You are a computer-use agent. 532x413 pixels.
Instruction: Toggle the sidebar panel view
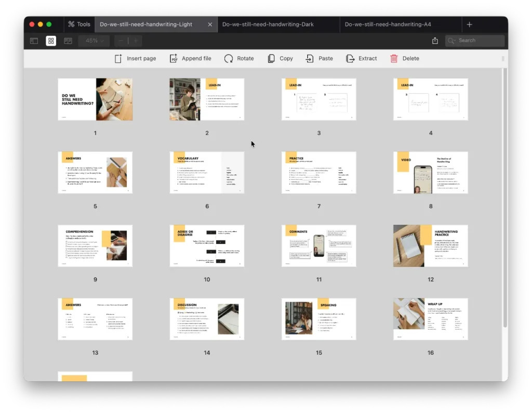coord(34,41)
